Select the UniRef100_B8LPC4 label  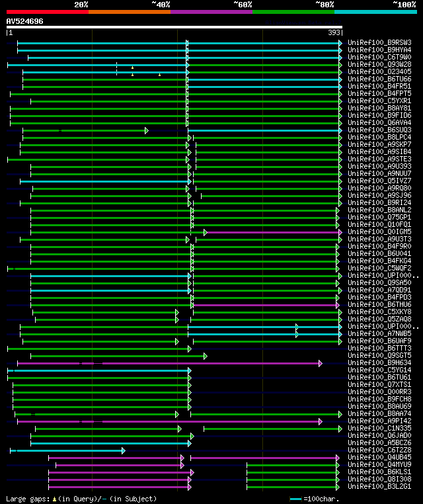pos(379,137)
